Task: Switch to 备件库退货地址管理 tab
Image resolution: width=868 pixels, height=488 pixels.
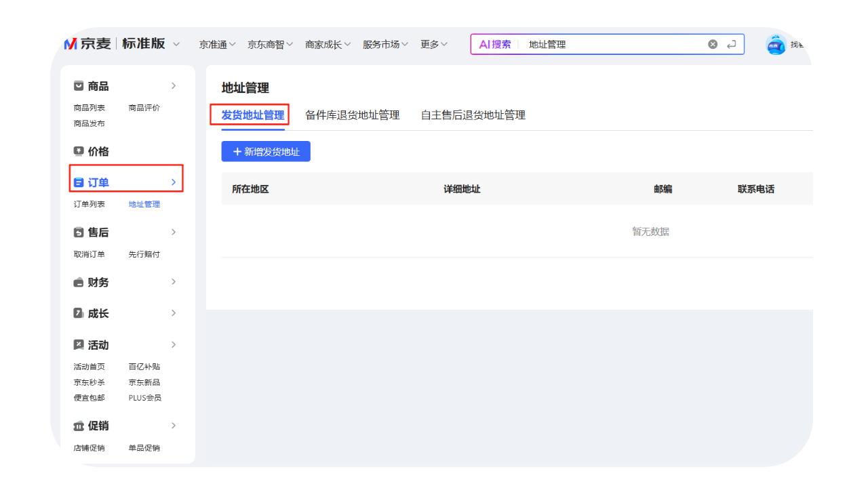Action: [352, 115]
